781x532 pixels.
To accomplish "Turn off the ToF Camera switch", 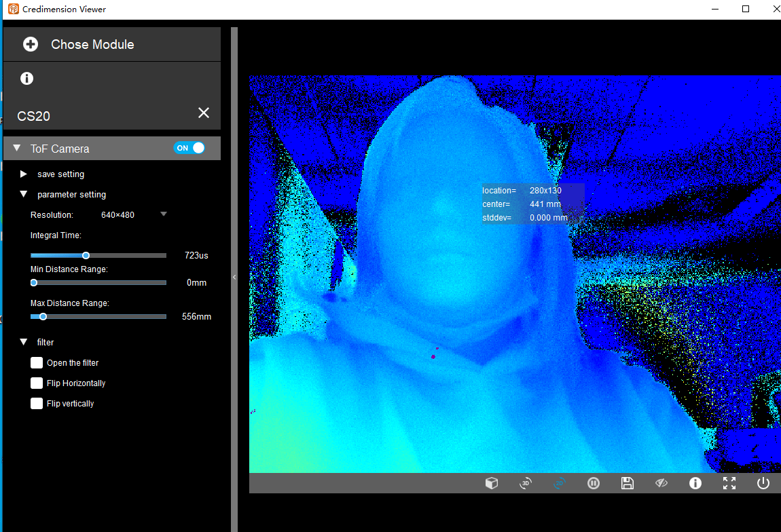I will 189,148.
